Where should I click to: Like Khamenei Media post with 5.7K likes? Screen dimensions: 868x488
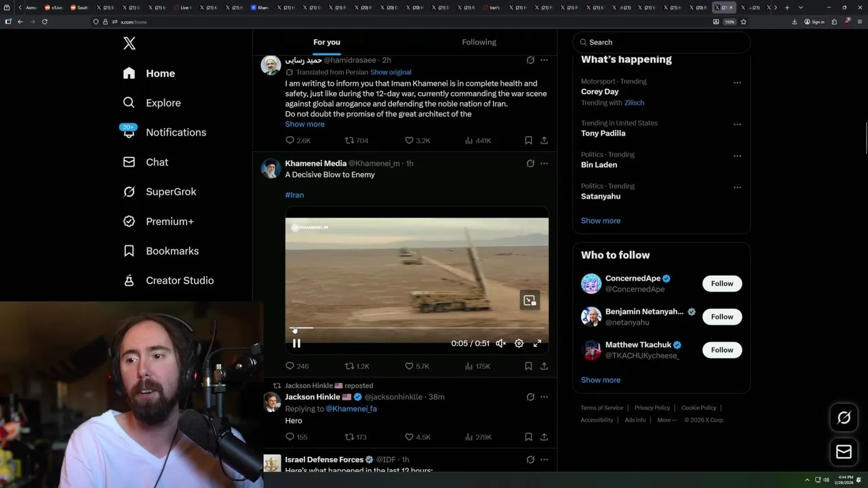click(417, 366)
